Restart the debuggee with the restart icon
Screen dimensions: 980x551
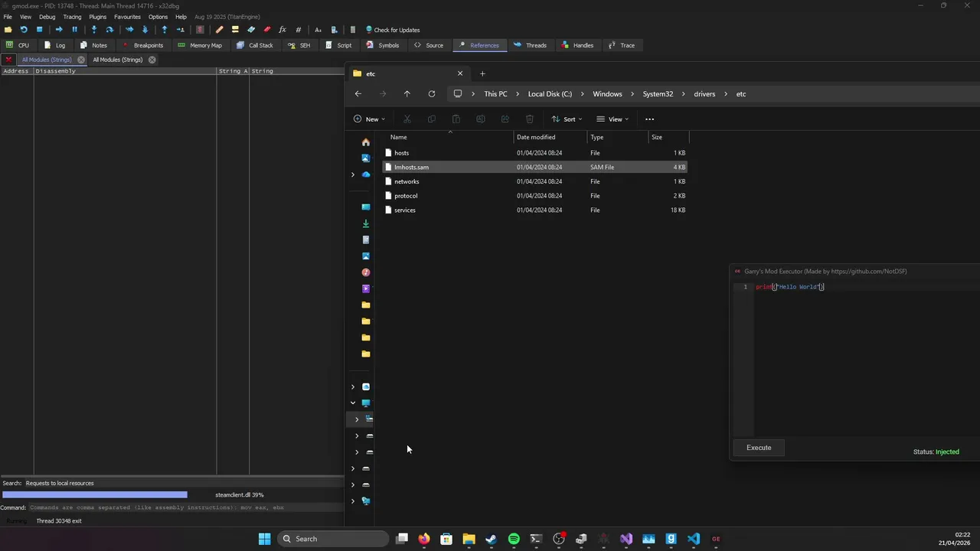[x=24, y=30]
